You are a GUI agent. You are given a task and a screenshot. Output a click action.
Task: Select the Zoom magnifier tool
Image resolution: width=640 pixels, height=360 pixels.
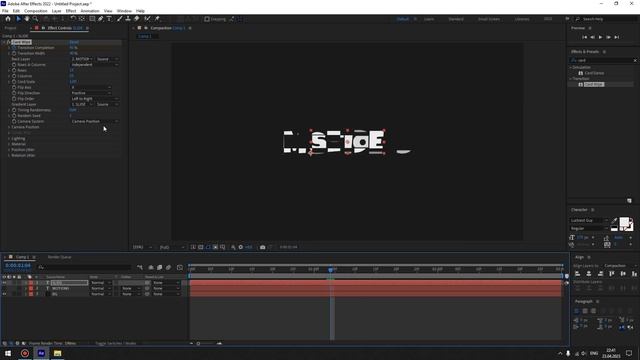(x=36, y=19)
